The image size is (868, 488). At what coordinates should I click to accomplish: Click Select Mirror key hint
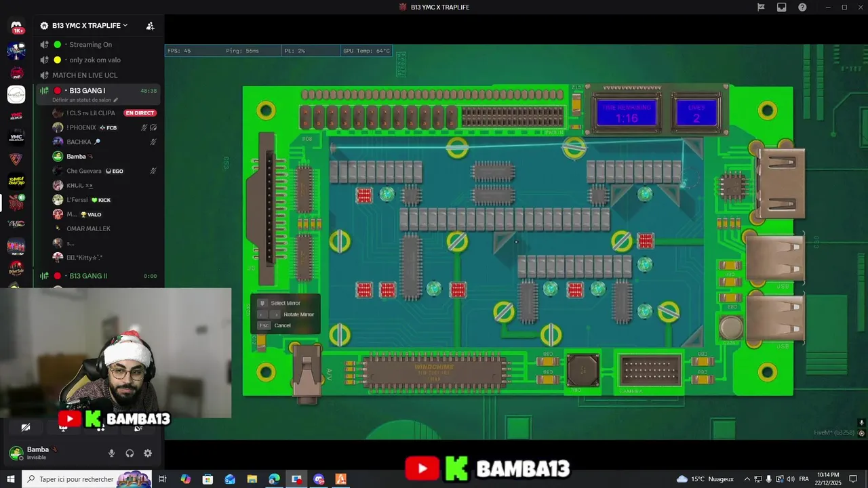tap(285, 303)
